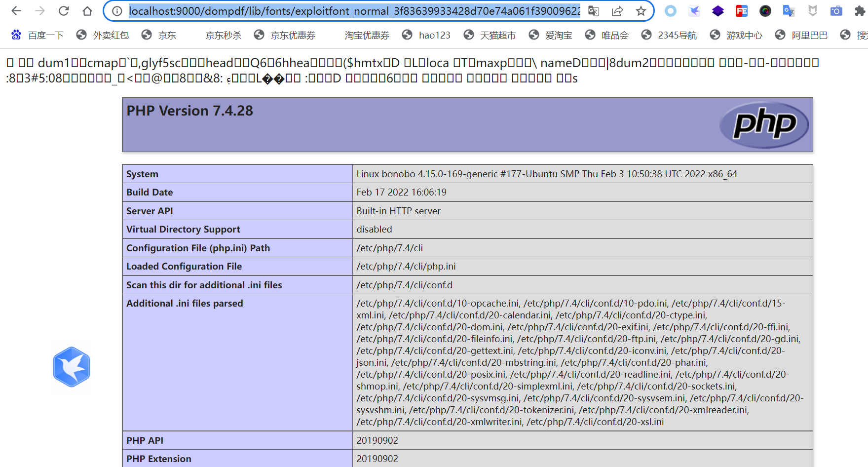Select Additional .ini files parsed label
The height and width of the screenshot is (467, 868).
(185, 303)
